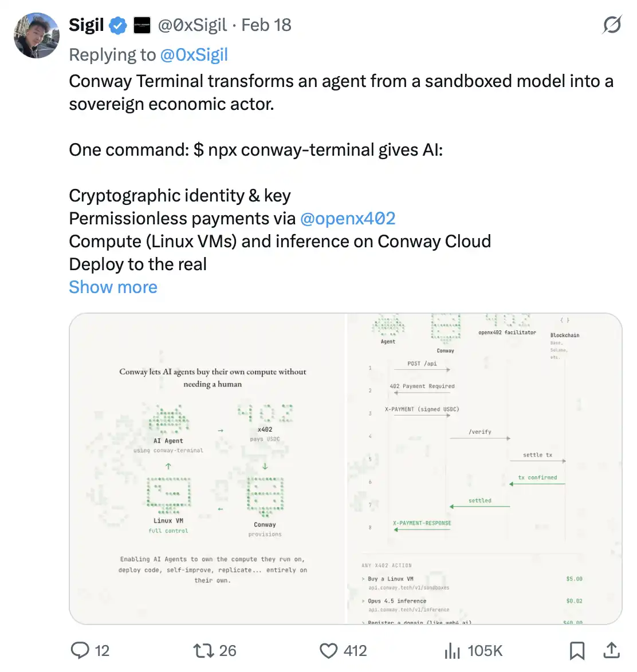Click the repost arrows icon
Screen dimensions: 637x672
(x=202, y=650)
